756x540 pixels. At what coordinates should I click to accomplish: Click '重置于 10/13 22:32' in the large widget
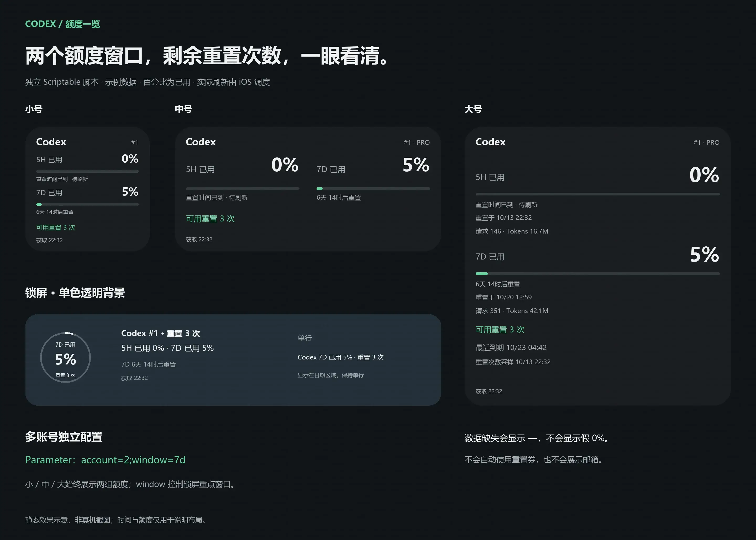coord(503,218)
